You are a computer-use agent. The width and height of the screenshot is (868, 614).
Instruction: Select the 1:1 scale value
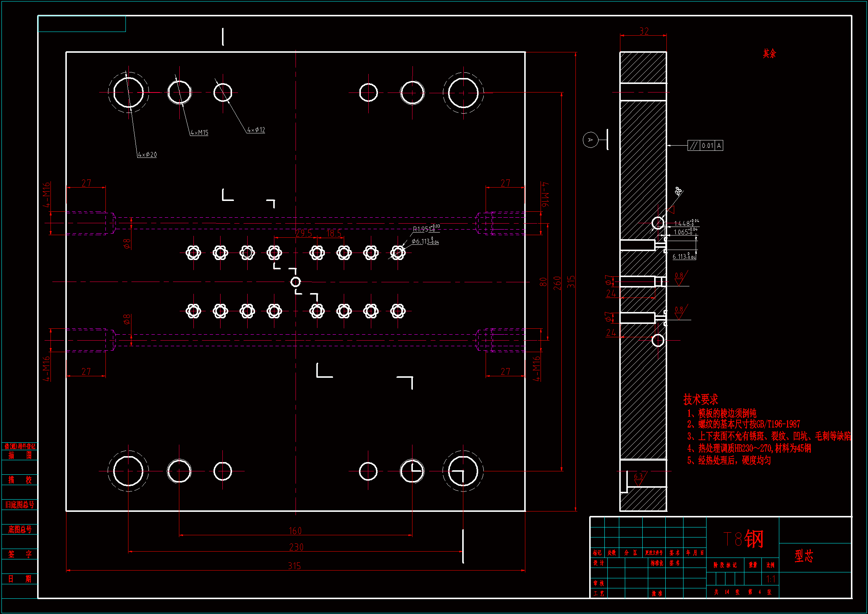770,579
